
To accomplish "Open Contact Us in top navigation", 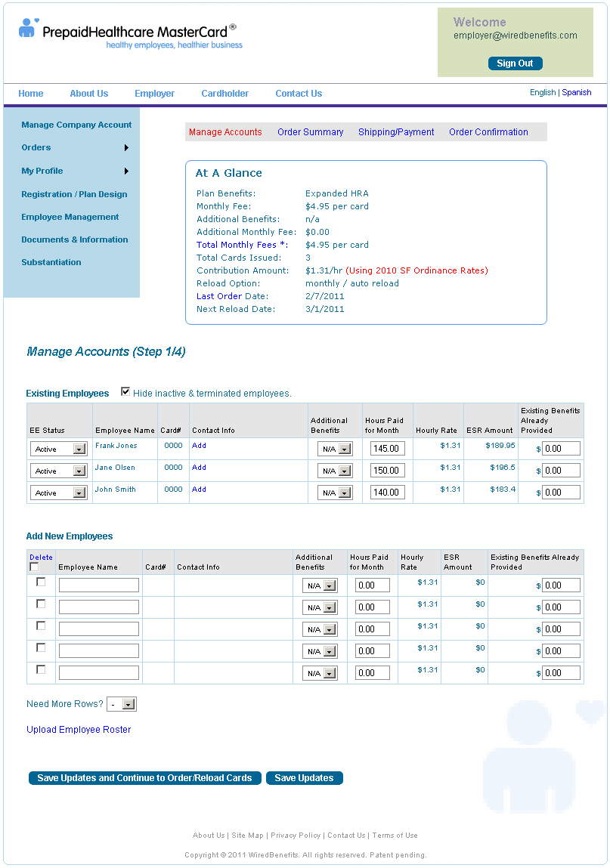I will [x=299, y=94].
